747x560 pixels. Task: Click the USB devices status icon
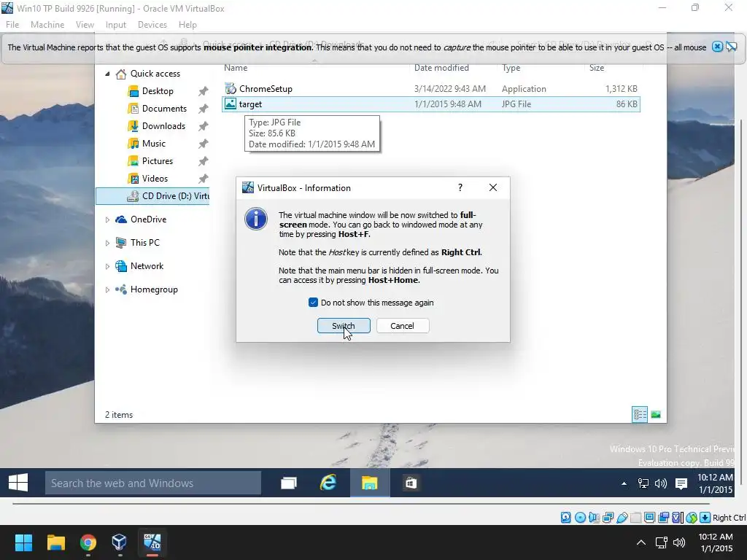pos(622,518)
